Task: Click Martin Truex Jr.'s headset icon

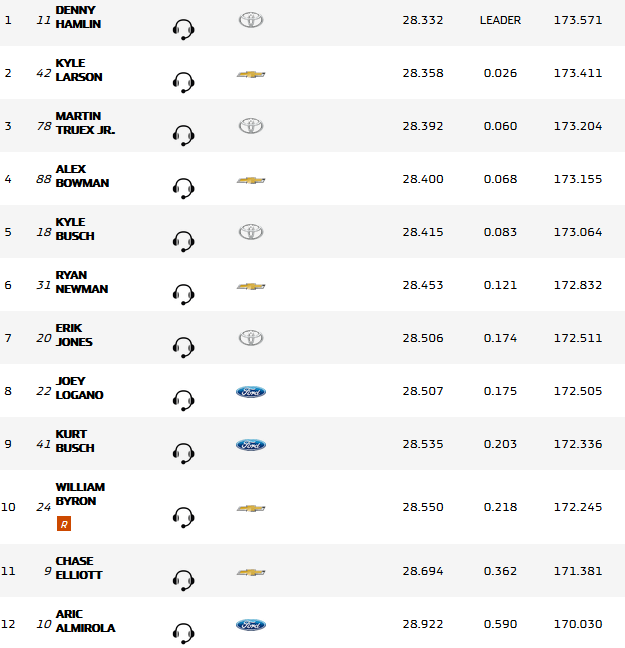Action: click(183, 134)
